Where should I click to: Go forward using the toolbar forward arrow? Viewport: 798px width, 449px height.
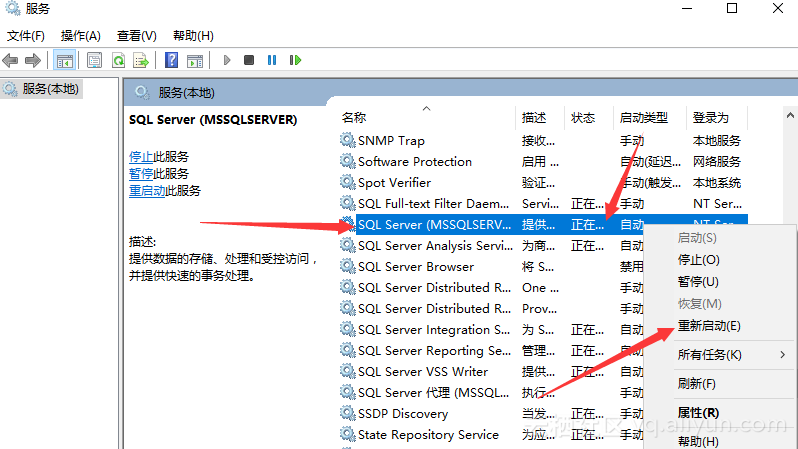coord(33,61)
